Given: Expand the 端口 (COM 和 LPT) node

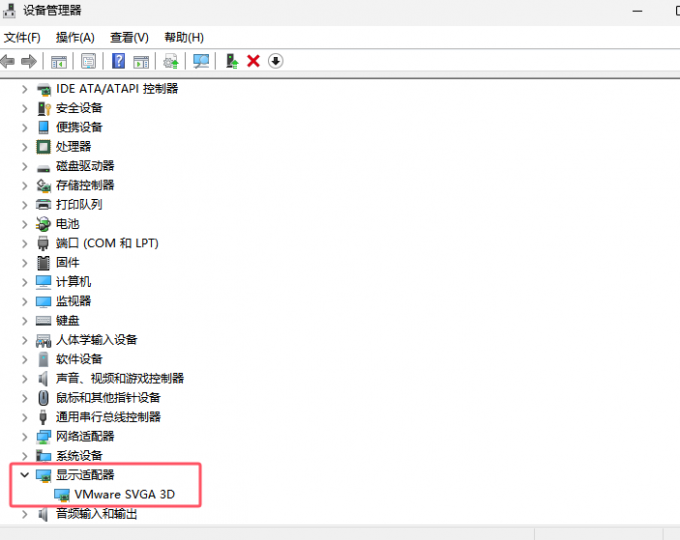Looking at the screenshot, I should tap(25, 243).
